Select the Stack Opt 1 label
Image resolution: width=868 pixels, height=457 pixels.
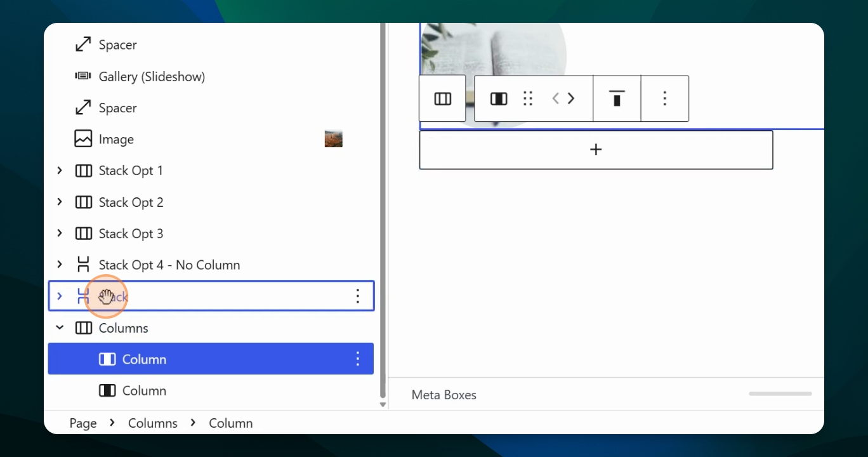(131, 171)
